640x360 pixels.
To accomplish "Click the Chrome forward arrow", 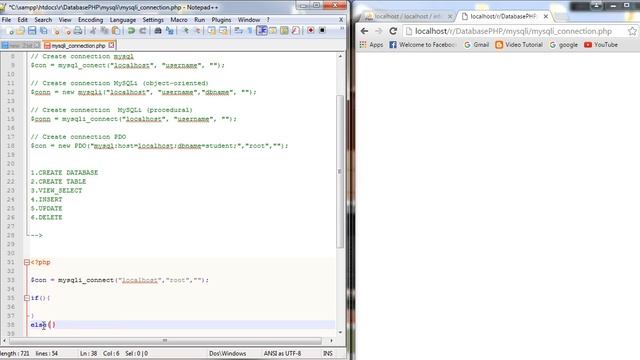I will click(x=379, y=31).
